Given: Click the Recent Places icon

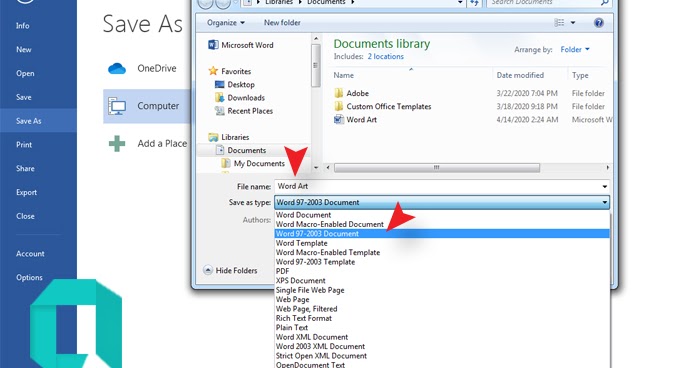Looking at the screenshot, I should tap(219, 111).
